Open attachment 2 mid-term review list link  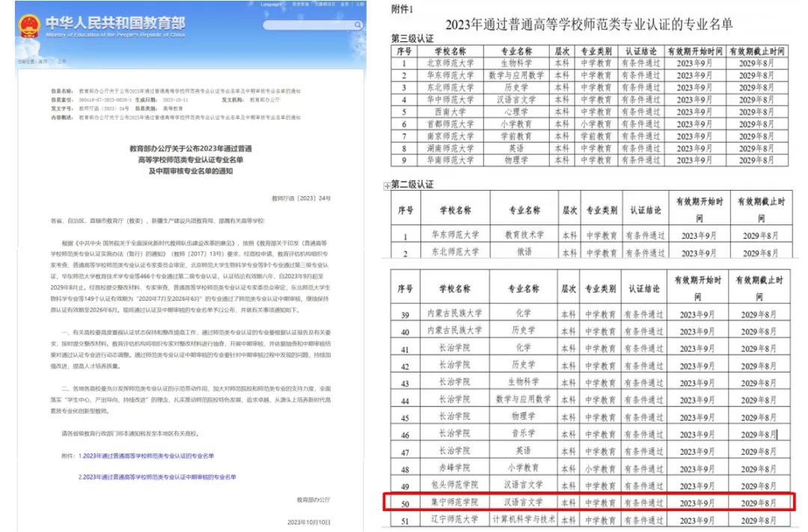click(157, 477)
